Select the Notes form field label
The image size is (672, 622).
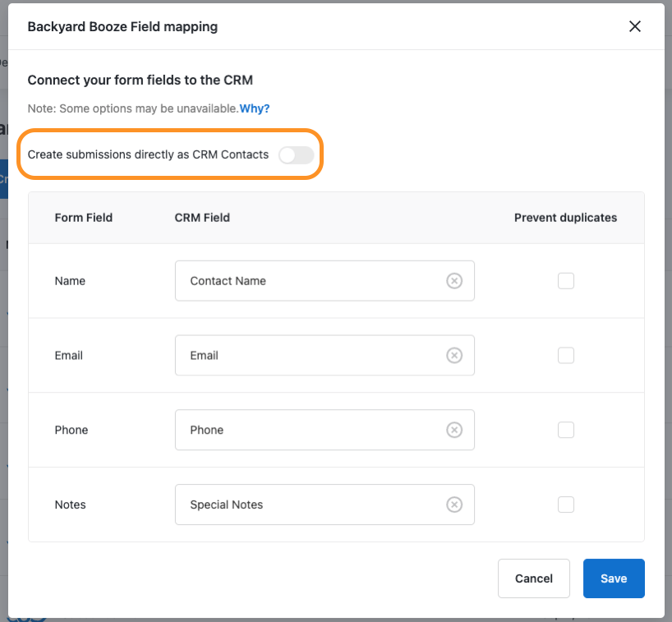71,505
